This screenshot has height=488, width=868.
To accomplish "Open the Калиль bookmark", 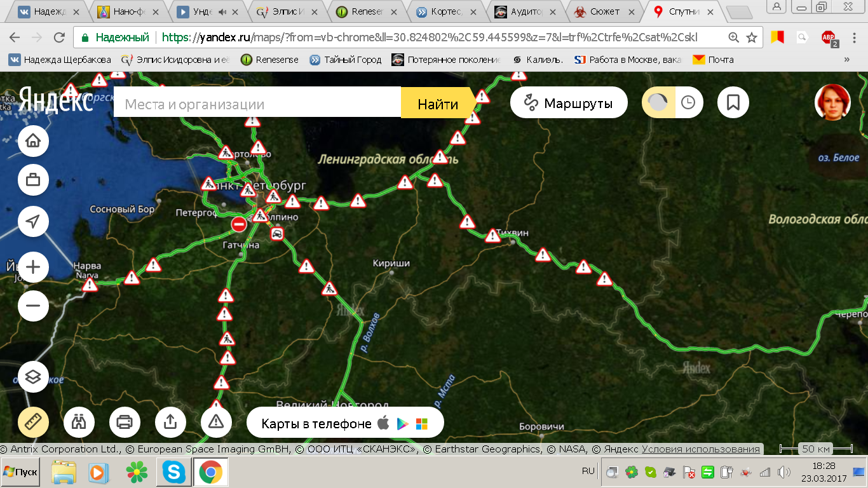I will click(538, 60).
